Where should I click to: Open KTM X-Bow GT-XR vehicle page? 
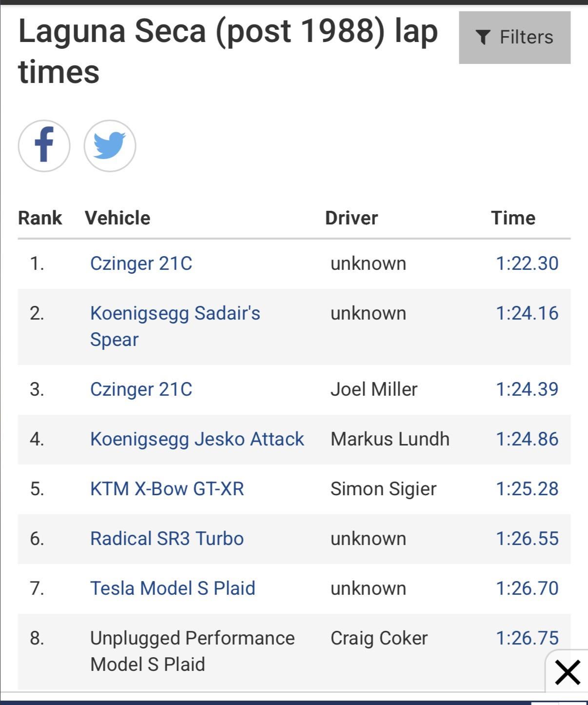167,489
